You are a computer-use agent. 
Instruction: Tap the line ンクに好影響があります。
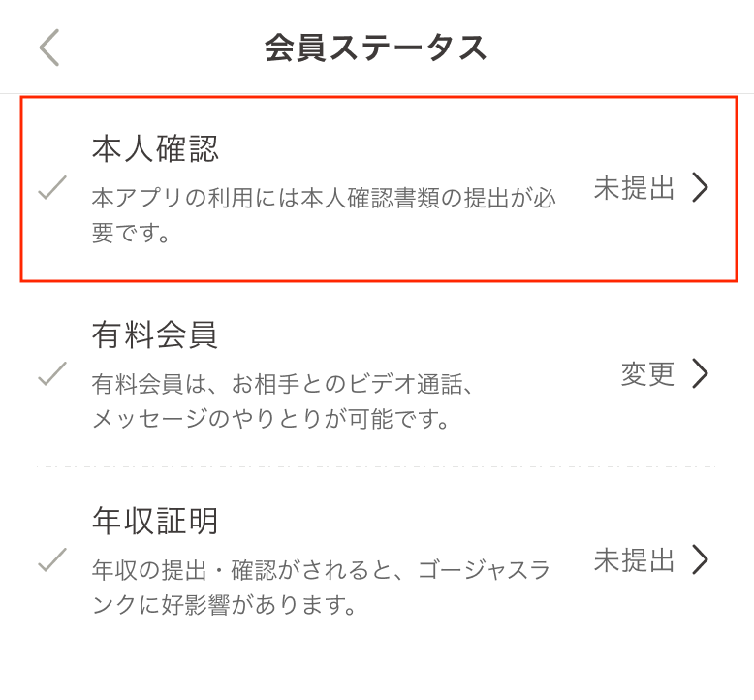coord(221,607)
